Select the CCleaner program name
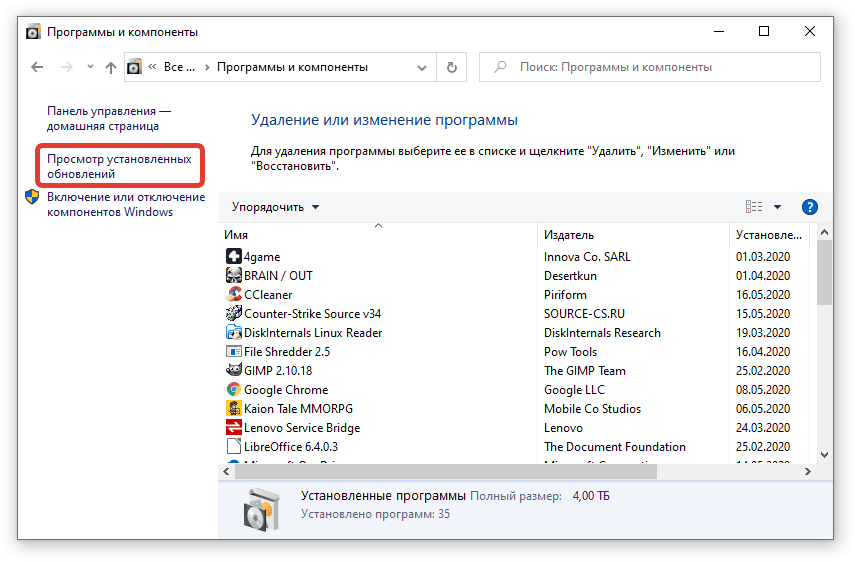The width and height of the screenshot is (855, 562). coord(268,295)
